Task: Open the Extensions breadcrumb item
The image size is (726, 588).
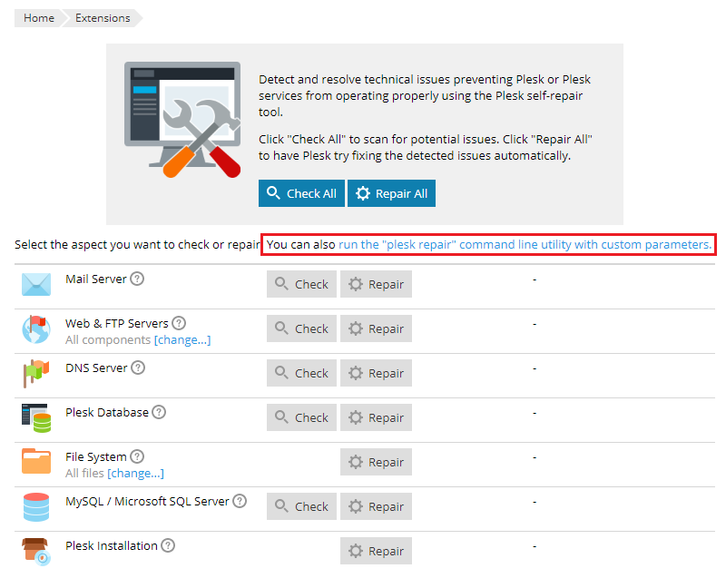Action: (102, 17)
